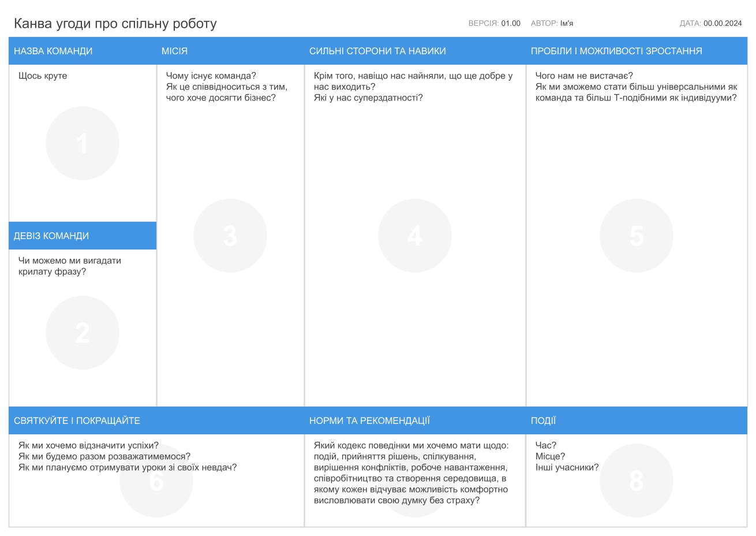
Task: Click the canvas title 'Канва угоди про спільну роботу'
Action: (x=115, y=24)
